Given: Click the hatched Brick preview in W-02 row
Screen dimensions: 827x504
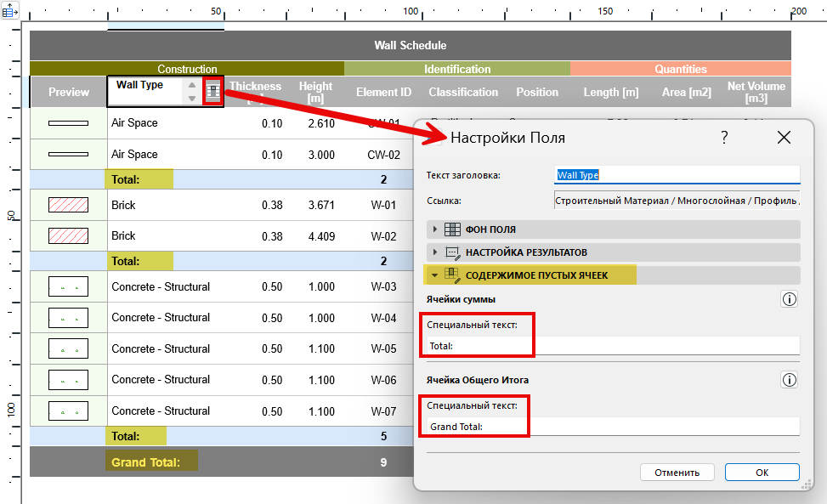Looking at the screenshot, I should point(69,235).
